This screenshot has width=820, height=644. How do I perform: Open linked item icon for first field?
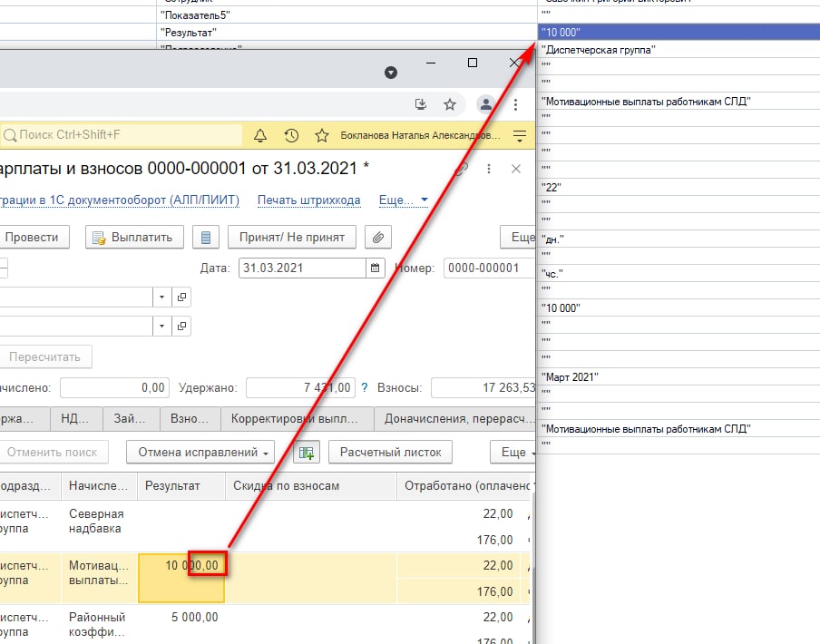pos(181,297)
